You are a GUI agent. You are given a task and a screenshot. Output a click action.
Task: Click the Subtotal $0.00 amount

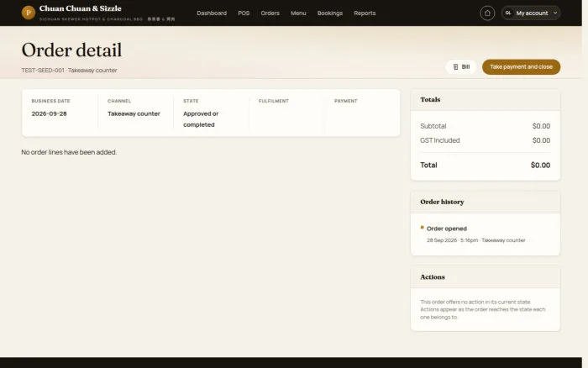[x=541, y=126]
